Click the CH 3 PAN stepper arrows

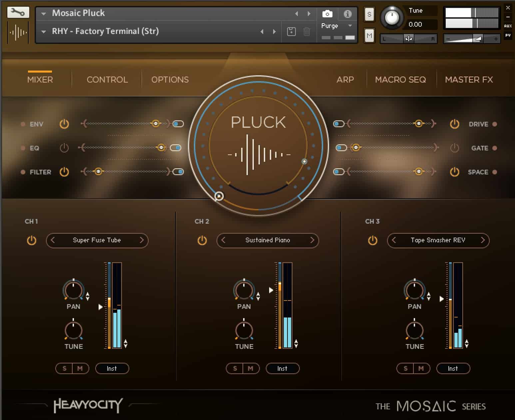pos(429,296)
